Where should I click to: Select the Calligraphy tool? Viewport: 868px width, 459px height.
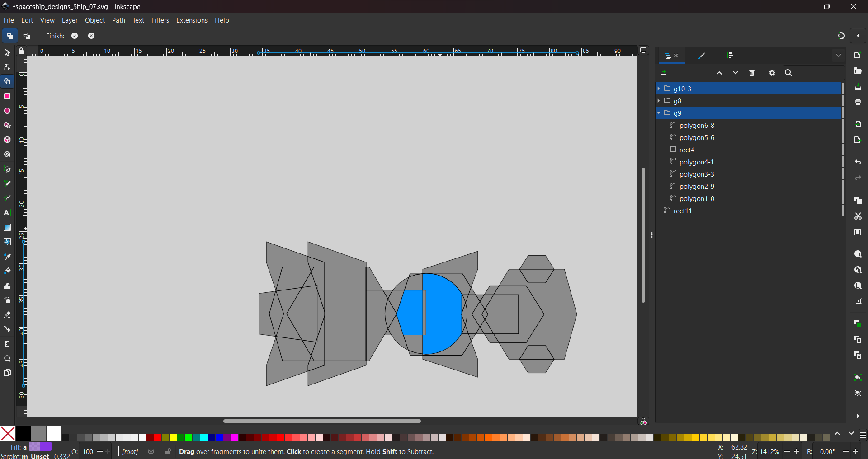(7, 198)
